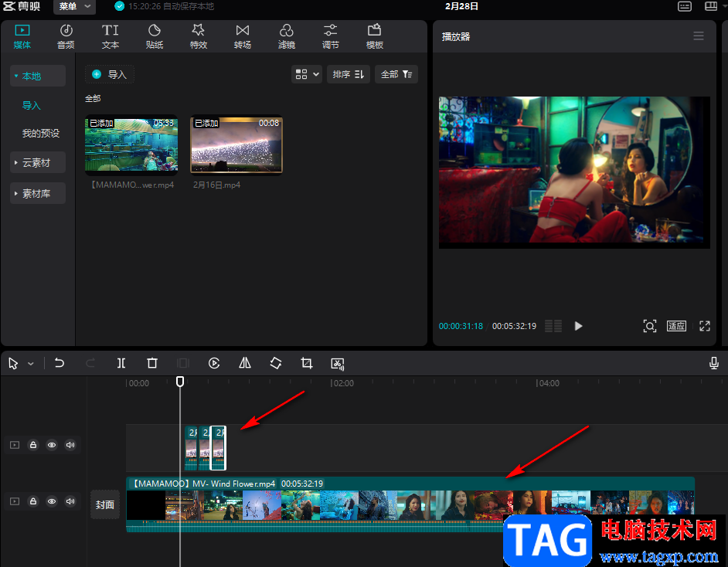Click the layout switch icon in title bar
This screenshot has height=567, width=728.
pos(711,6)
